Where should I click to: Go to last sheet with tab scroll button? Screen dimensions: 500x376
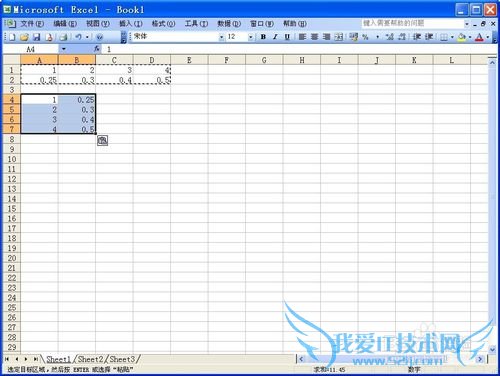[35, 359]
